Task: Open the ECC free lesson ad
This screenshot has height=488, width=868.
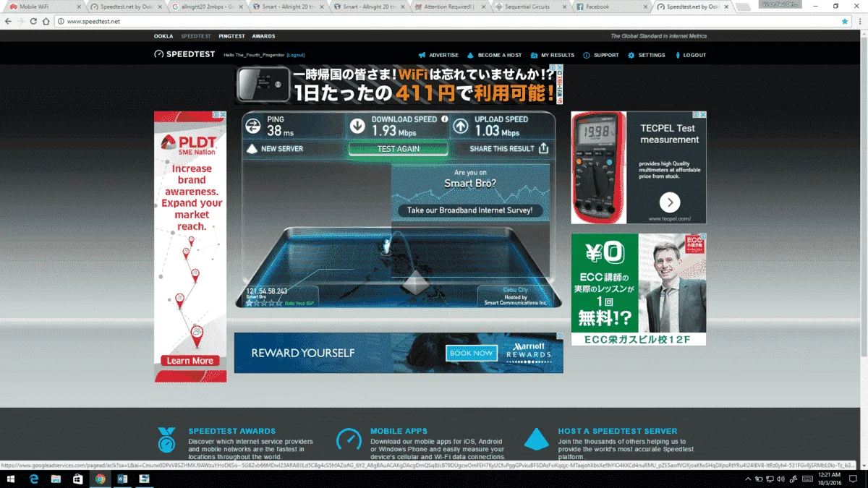Action: tap(639, 289)
